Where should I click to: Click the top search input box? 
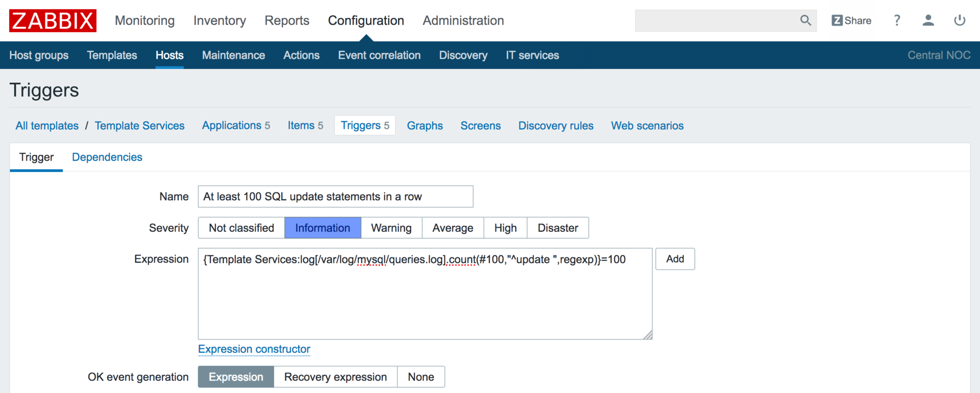coord(715,20)
